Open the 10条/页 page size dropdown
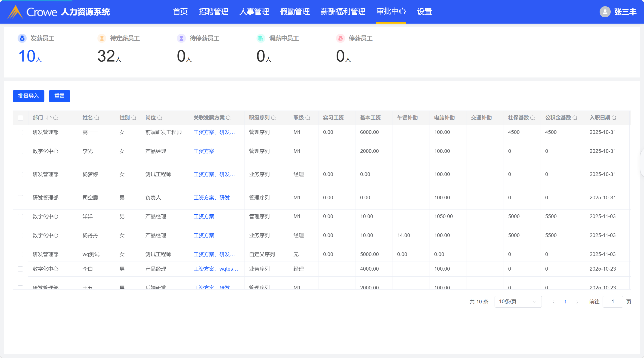Screen dimensions: 644x358 [x=518, y=302]
